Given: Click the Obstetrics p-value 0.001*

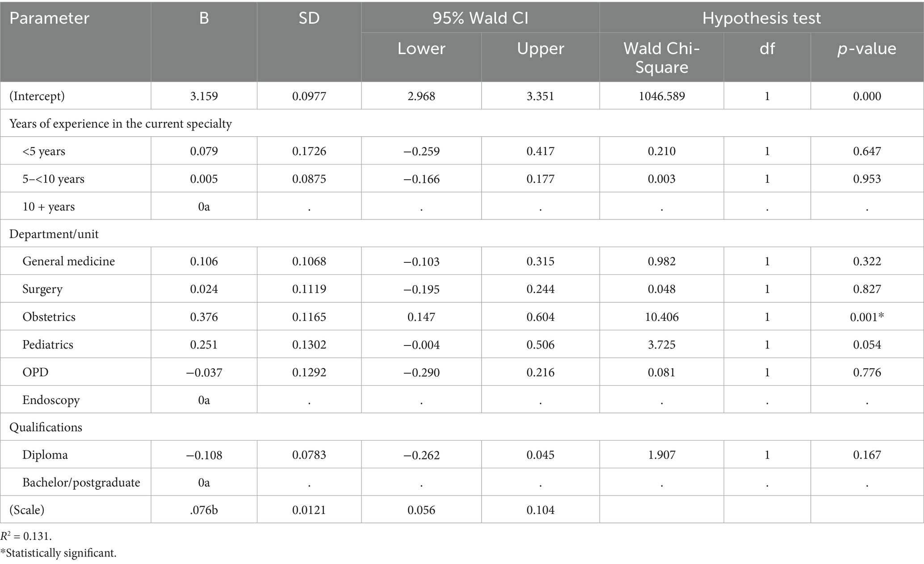Looking at the screenshot, I should coord(867,317).
